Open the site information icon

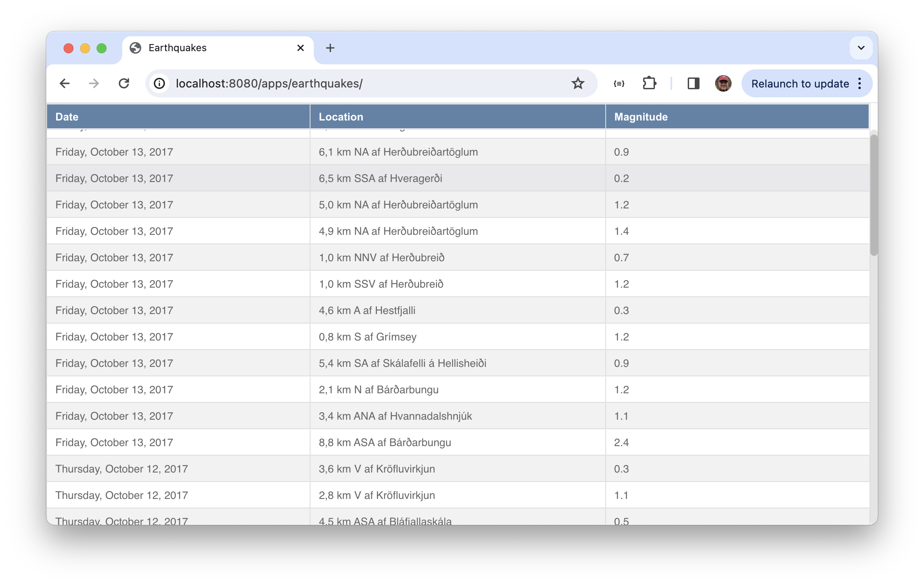click(x=159, y=84)
